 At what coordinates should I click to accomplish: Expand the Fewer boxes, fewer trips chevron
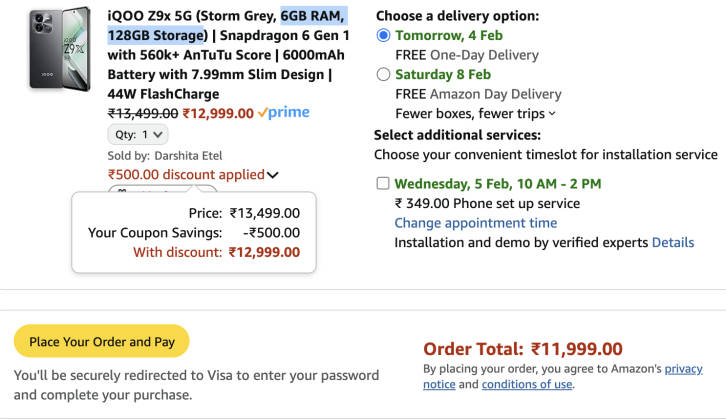[553, 114]
